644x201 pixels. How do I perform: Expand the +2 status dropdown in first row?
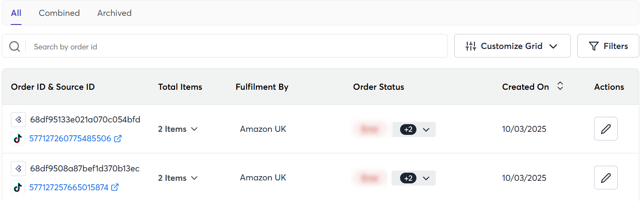tap(415, 130)
